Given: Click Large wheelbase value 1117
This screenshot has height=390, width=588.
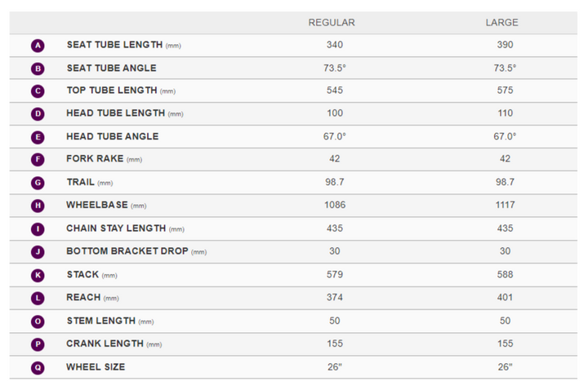Looking at the screenshot, I should point(505,206).
